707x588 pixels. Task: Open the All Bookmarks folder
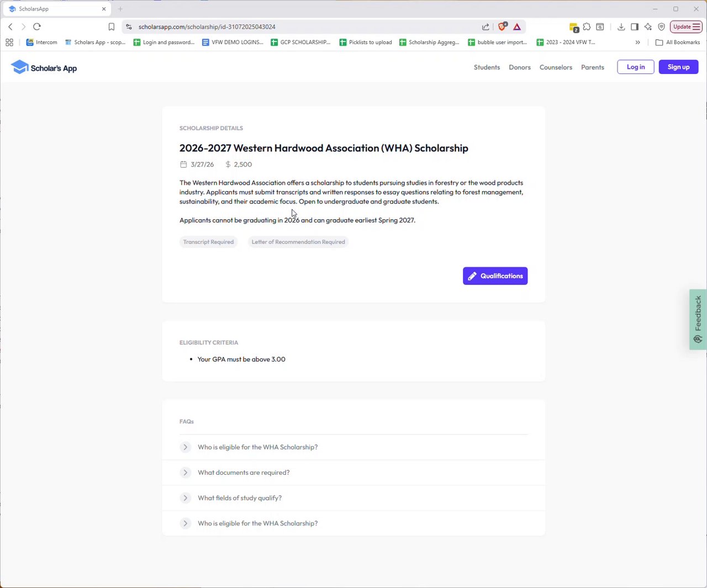click(x=677, y=42)
